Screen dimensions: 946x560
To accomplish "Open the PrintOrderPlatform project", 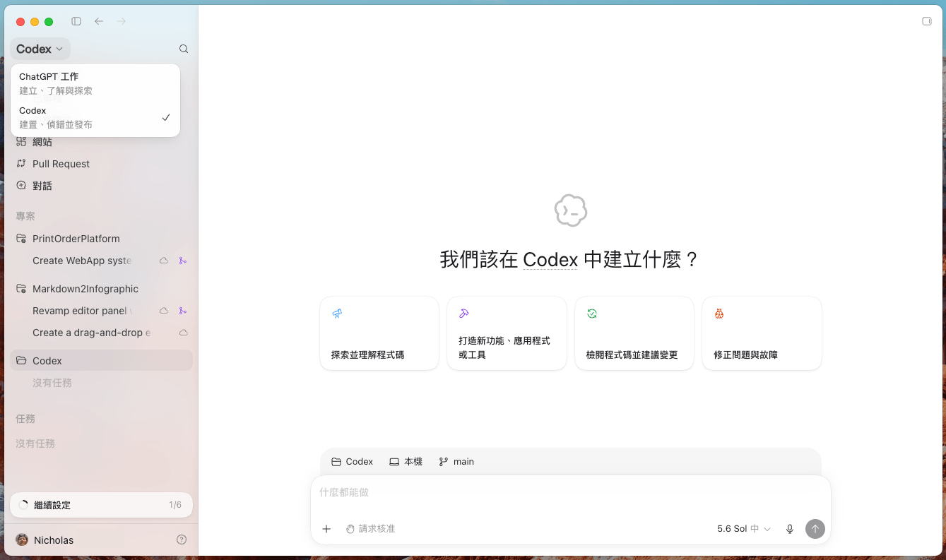I will tap(102, 239).
